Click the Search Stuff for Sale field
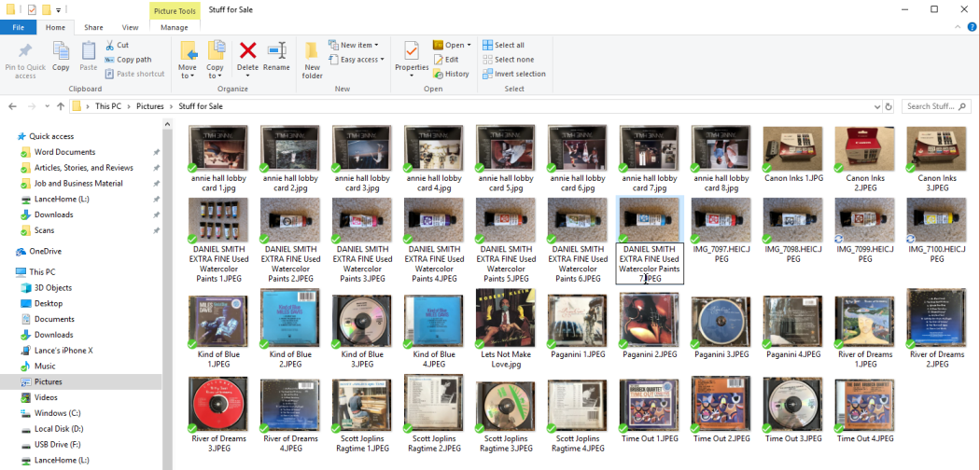This screenshot has width=980, height=470. click(936, 106)
